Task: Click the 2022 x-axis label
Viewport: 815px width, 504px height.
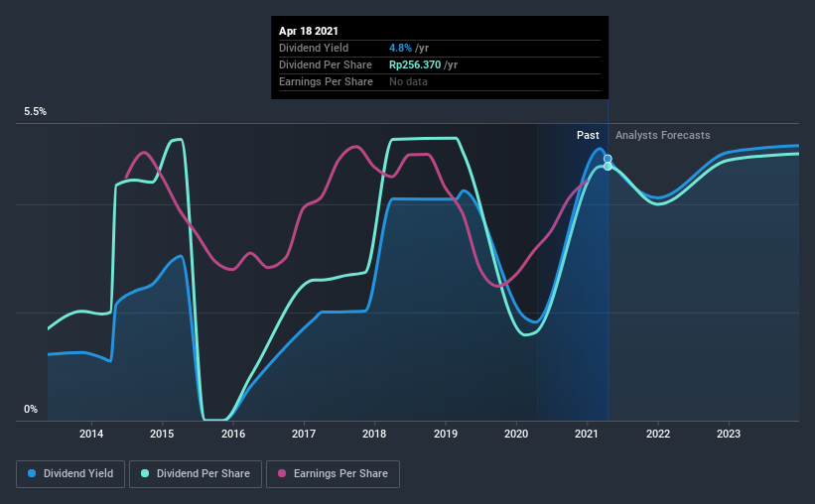Action: 658,434
